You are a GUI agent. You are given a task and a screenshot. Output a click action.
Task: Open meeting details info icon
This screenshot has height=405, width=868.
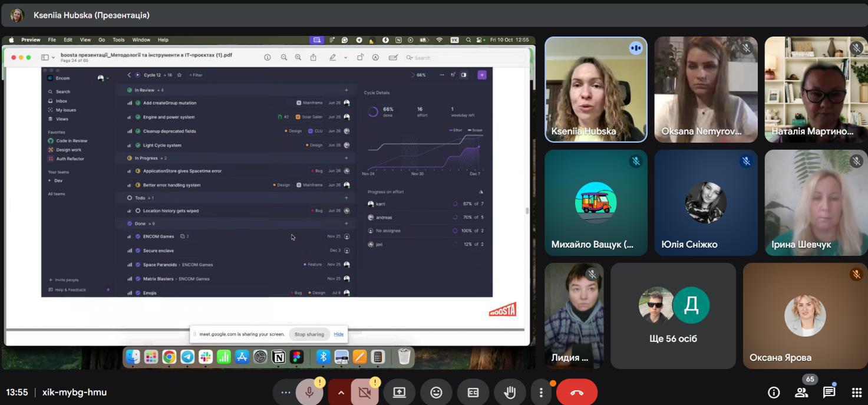pos(774,393)
